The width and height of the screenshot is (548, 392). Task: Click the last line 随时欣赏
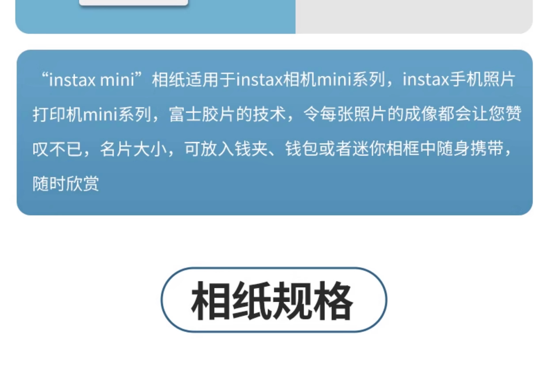pos(66,184)
